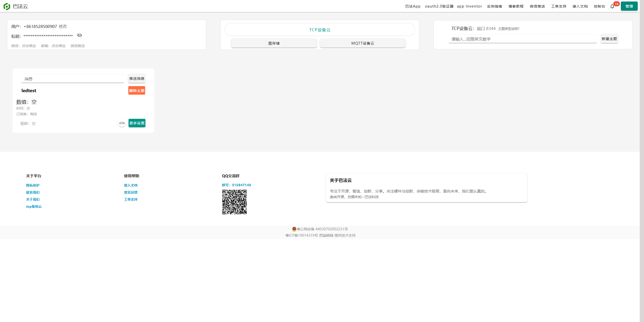
Task: Click 粤ICP备19014319号 link
Action: pyautogui.click(x=302, y=235)
